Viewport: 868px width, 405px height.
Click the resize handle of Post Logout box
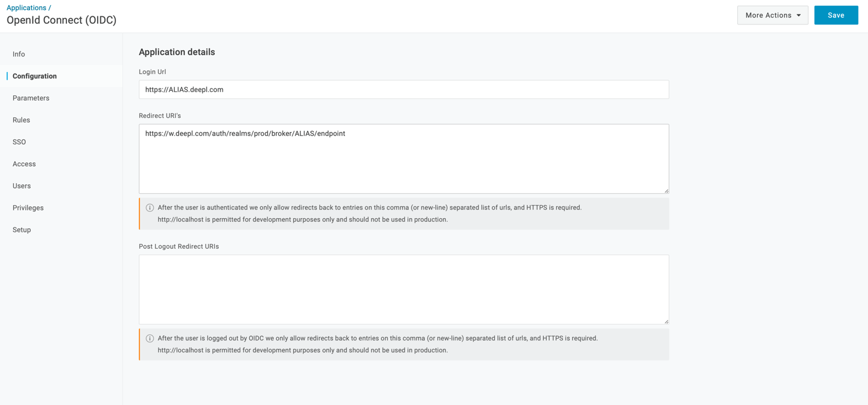666,321
